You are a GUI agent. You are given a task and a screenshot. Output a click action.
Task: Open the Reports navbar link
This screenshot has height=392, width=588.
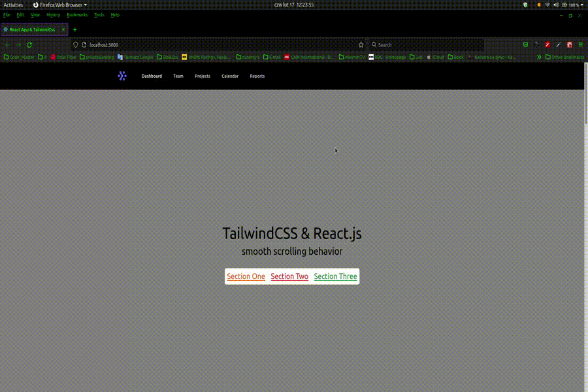tap(257, 76)
